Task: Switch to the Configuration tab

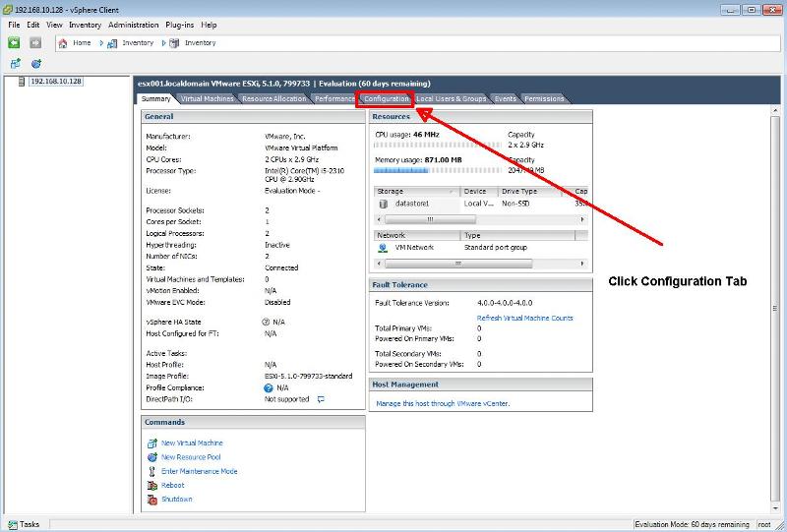Action: (x=386, y=99)
